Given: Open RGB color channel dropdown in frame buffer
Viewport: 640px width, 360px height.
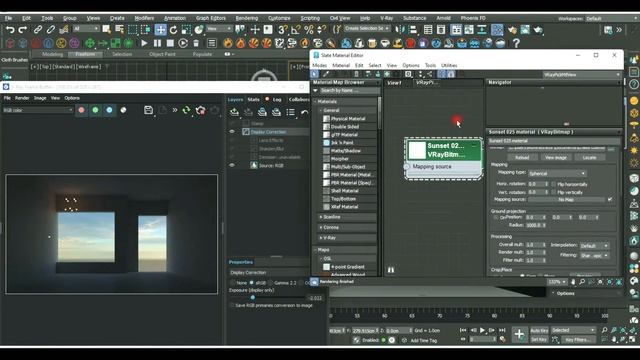Looking at the screenshot, I should click(x=38, y=110).
